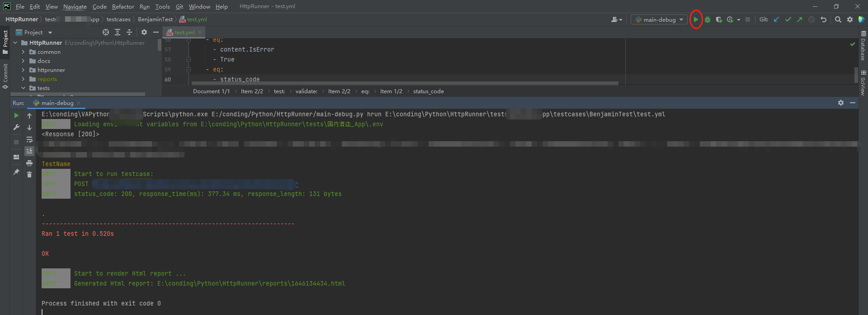The image size is (868, 315).
Task: Stop the process via the top toolbar's stop square
Action: click(748, 19)
